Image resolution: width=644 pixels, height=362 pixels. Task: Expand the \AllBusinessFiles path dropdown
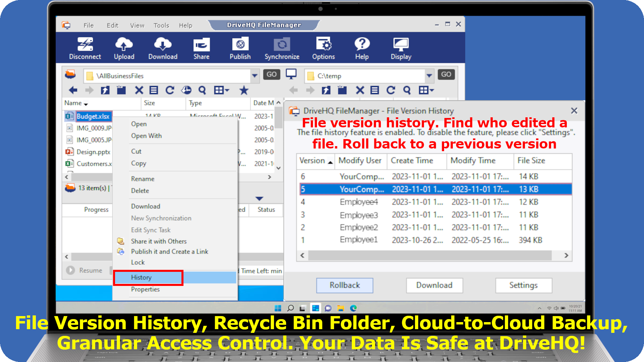(255, 76)
